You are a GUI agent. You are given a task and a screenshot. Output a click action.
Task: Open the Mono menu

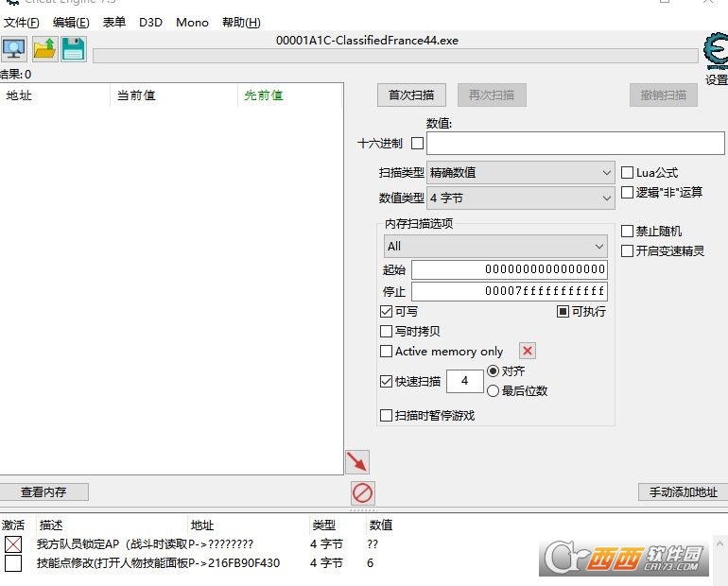pos(192,23)
